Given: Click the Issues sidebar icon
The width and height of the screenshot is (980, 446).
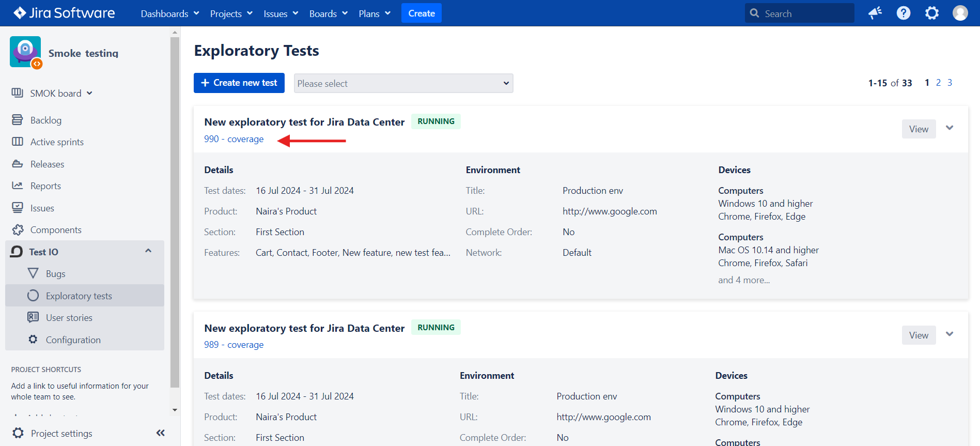Looking at the screenshot, I should click(18, 208).
